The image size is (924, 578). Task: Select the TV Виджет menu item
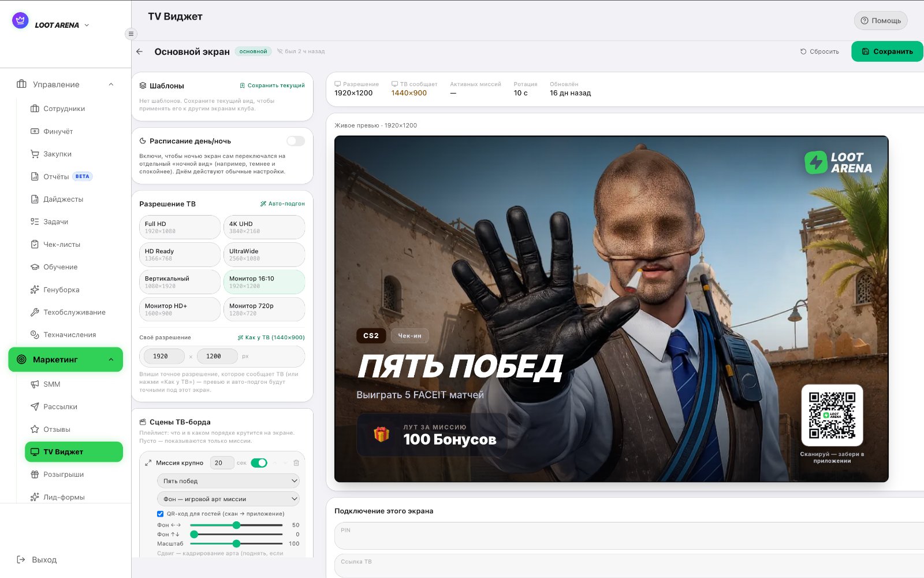[74, 452]
